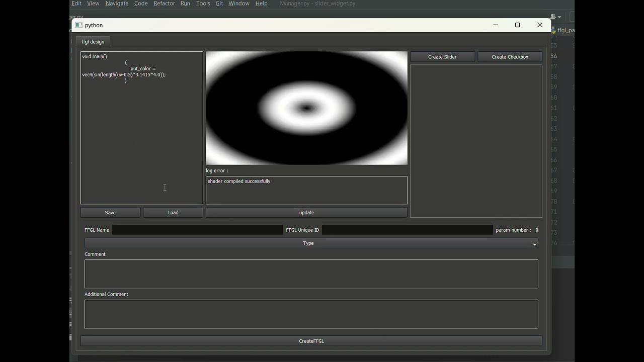Viewport: 644px width, 362px height.
Task: Click the parameter widgets panel under Create Slider
Action: [476, 141]
